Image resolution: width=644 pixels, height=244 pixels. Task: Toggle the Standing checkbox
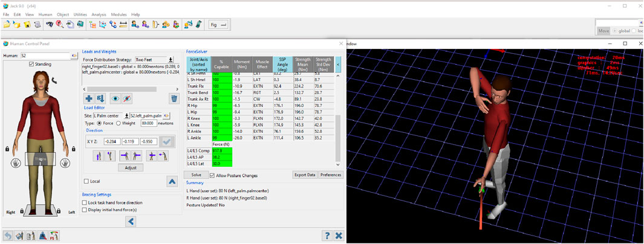pos(32,65)
